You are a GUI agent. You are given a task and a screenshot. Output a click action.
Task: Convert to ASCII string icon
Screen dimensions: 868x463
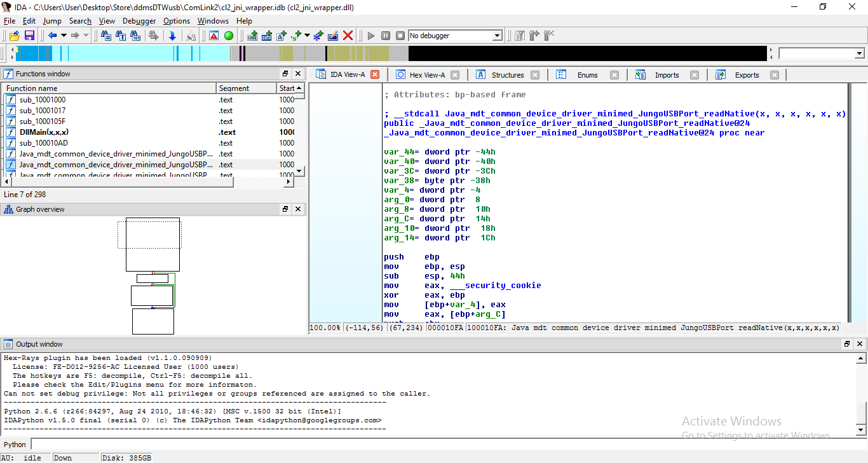coord(281,36)
